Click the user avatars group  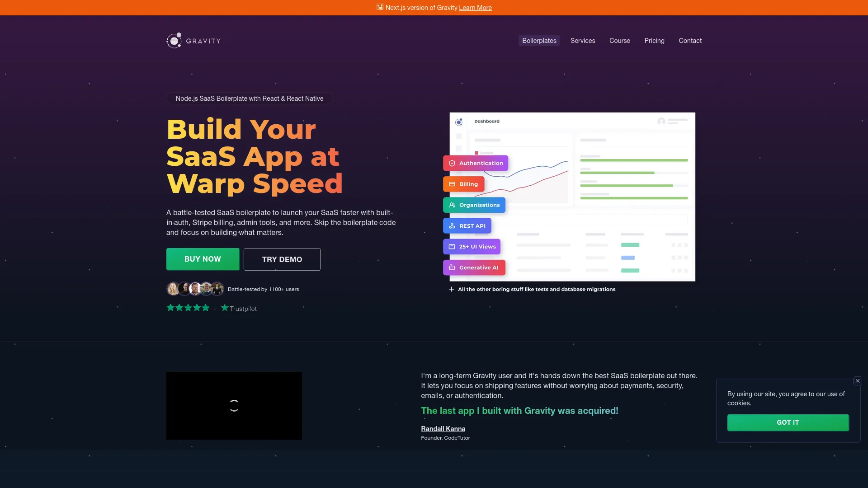(x=195, y=289)
